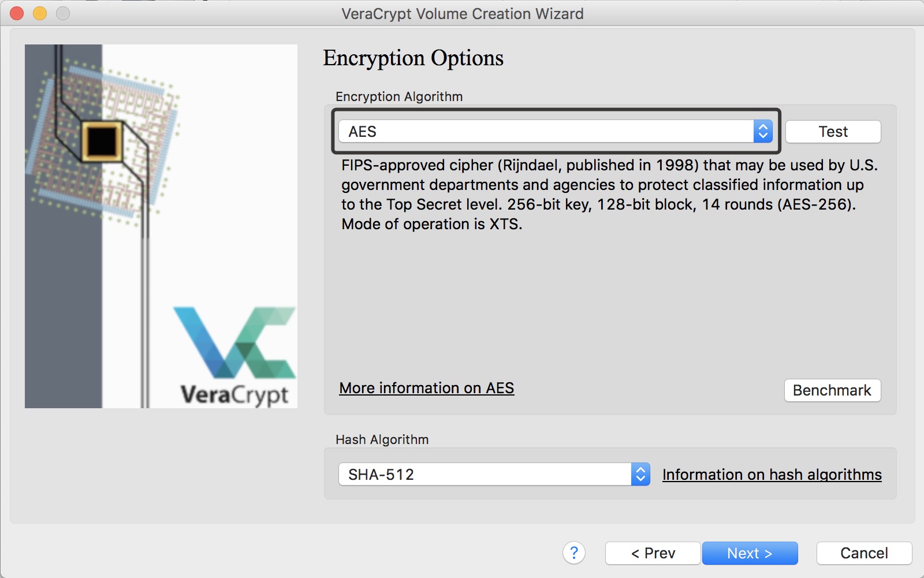Click the VeraCrypt Volume Creation Wizard title
The width and height of the screenshot is (924, 578).
coord(462,13)
